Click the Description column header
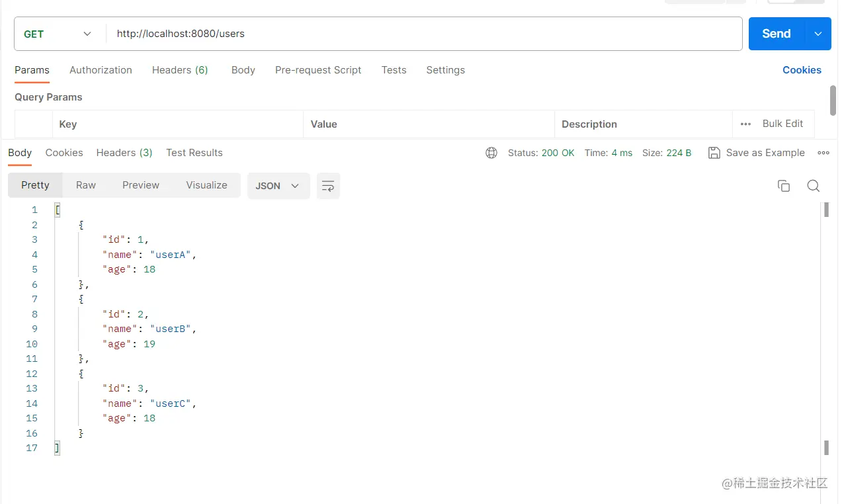Screen dimensions: 842x504 pos(643,124)
